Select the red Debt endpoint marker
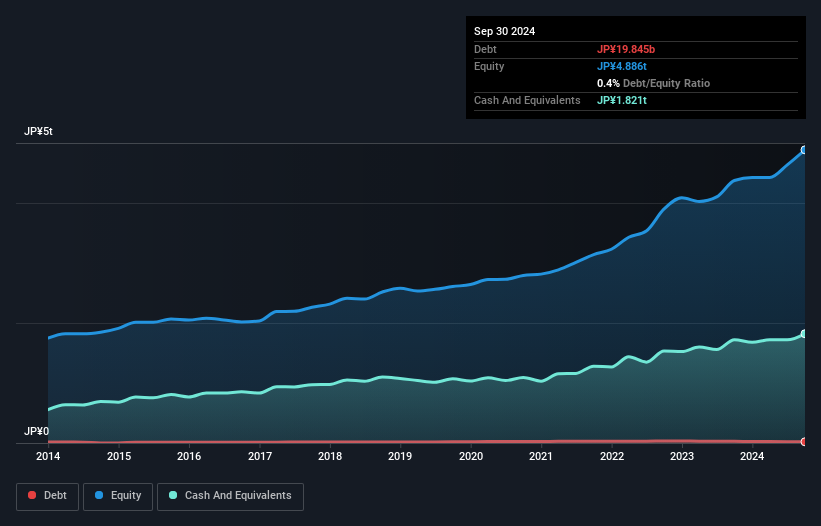 [803, 441]
